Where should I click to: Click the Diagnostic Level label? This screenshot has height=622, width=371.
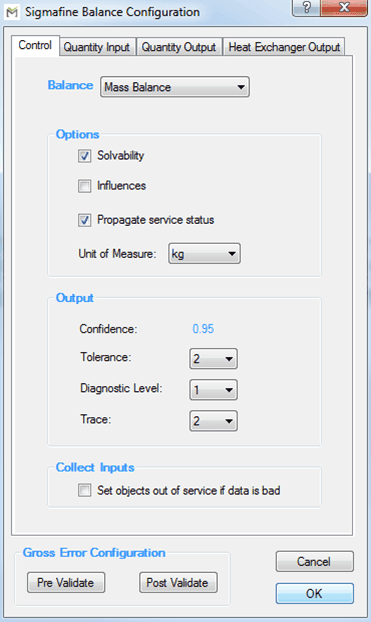pos(121,388)
